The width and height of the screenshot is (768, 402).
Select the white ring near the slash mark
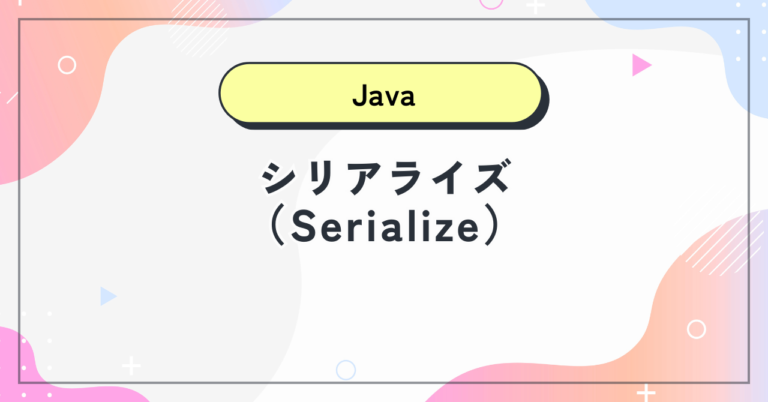(x=67, y=65)
